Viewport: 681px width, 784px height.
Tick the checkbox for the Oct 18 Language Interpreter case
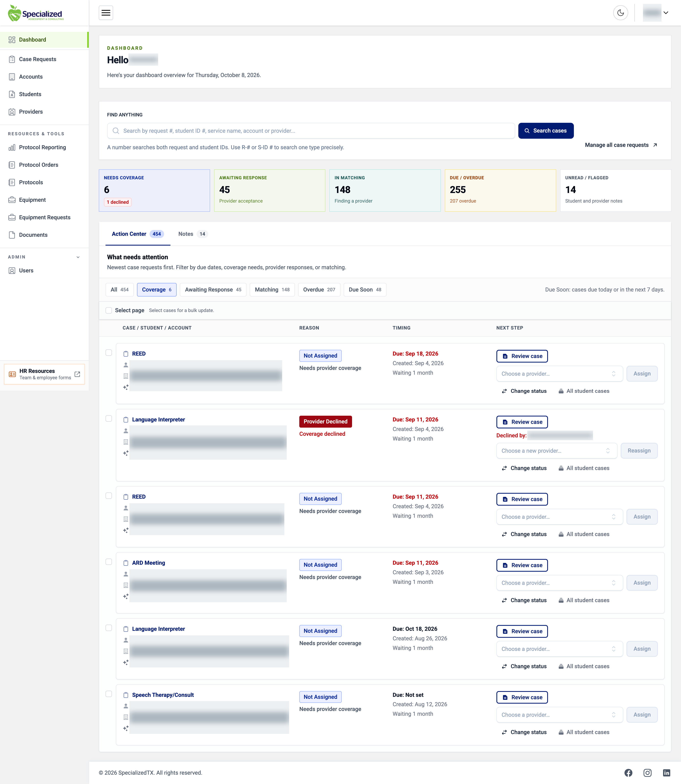[x=109, y=628]
